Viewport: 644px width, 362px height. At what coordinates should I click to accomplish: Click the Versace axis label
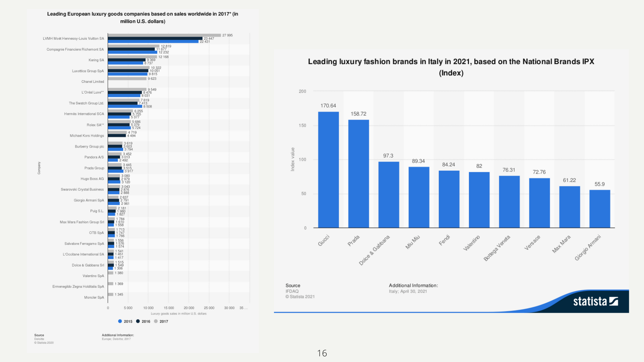coord(532,243)
